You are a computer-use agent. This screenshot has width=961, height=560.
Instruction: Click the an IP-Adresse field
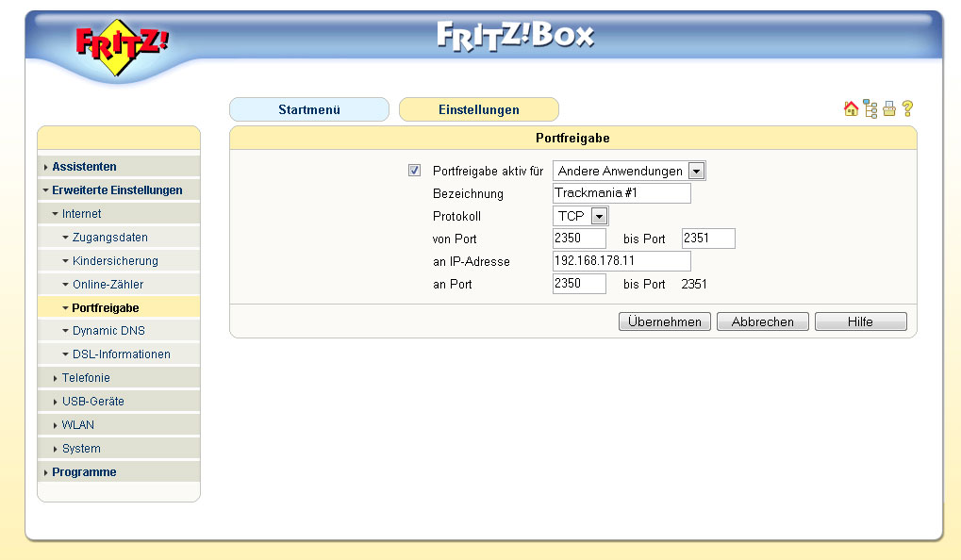pos(621,261)
